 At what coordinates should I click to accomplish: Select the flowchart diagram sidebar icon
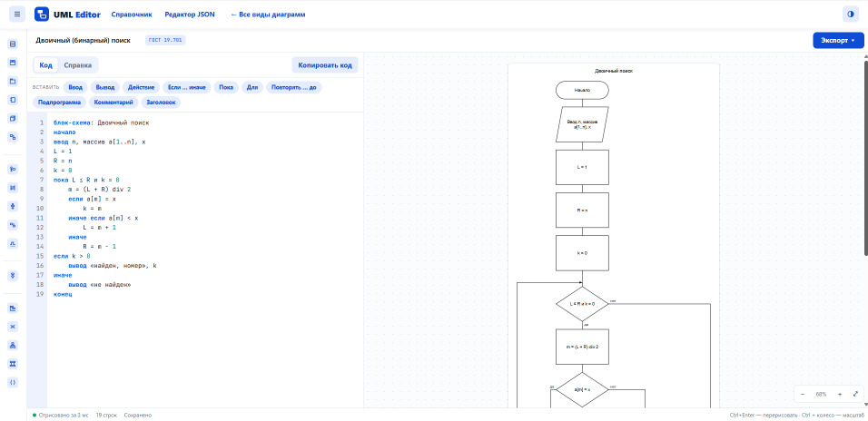[x=14, y=276]
